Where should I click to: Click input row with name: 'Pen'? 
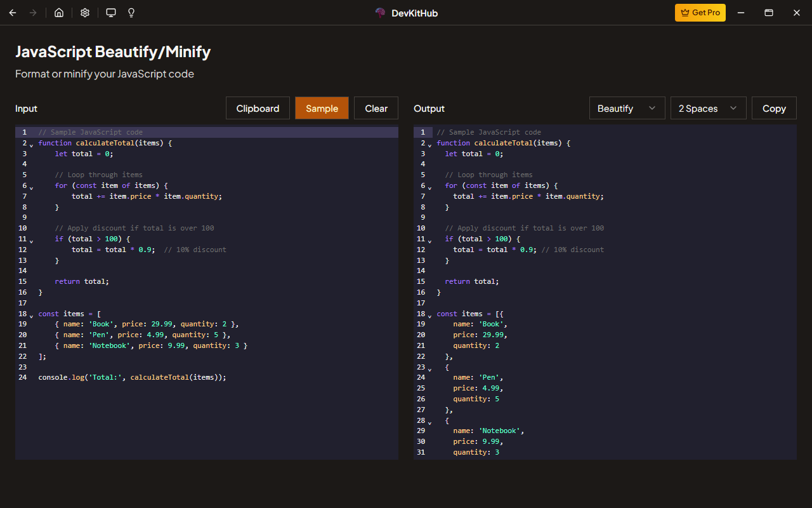pyautogui.click(x=143, y=335)
